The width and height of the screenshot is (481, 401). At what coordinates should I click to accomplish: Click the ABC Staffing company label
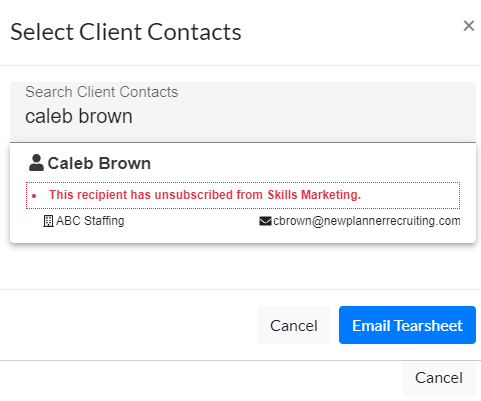click(x=90, y=221)
